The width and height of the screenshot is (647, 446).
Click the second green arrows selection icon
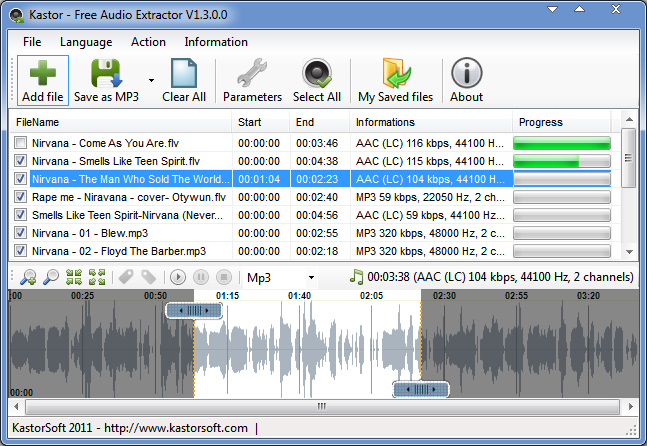click(97, 277)
